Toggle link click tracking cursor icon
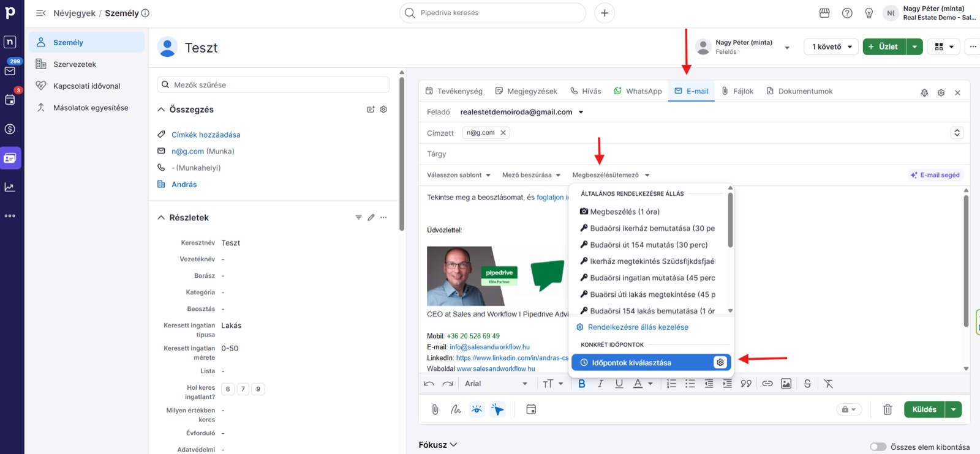Image resolution: width=980 pixels, height=454 pixels. point(497,409)
